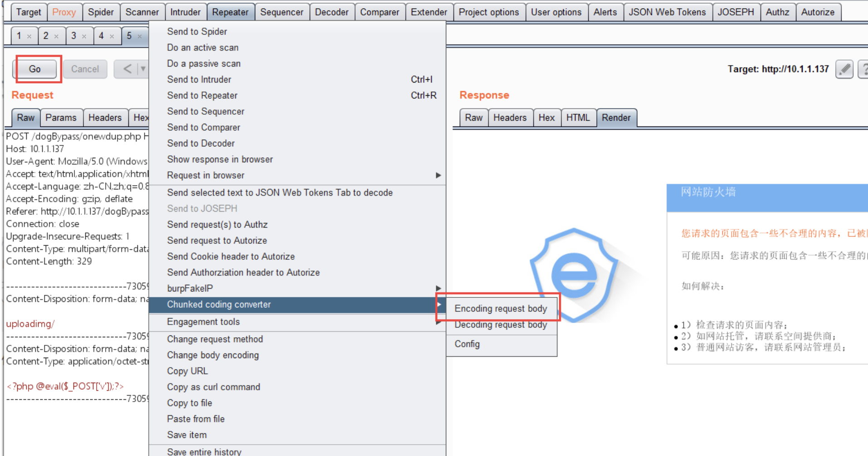This screenshot has width=868, height=456.
Task: Select the response Render tab
Action: tap(616, 118)
